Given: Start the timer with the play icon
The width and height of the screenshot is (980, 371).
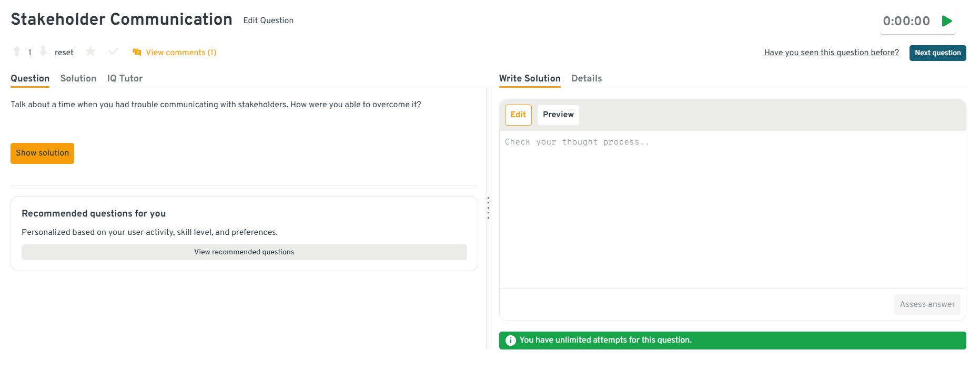Looking at the screenshot, I should pos(947,21).
